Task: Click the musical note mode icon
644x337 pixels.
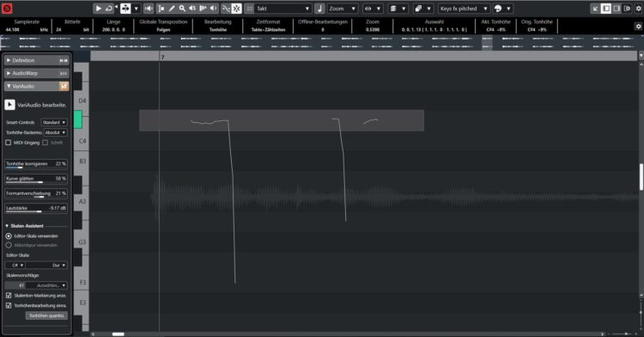Action: (319, 9)
